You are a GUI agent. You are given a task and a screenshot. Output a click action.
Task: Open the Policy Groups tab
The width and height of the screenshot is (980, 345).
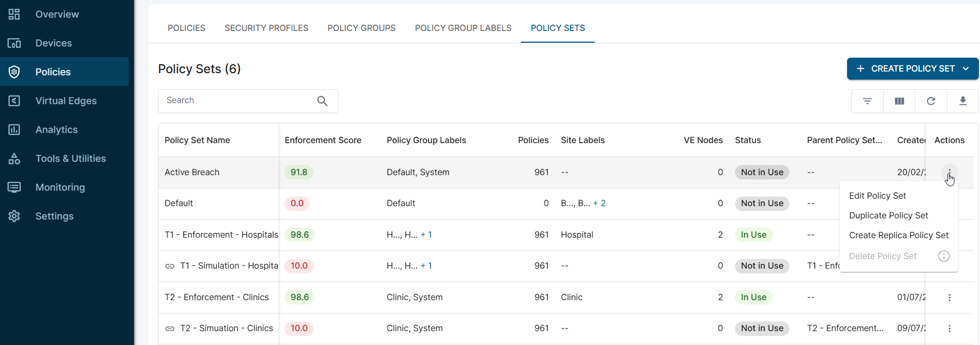click(361, 28)
